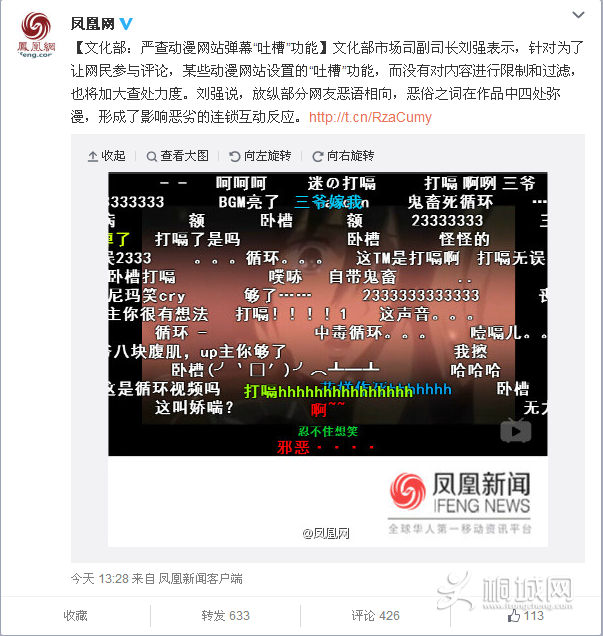Click the video play icon on image
Image resolution: width=603 pixels, height=636 pixels.
(516, 431)
